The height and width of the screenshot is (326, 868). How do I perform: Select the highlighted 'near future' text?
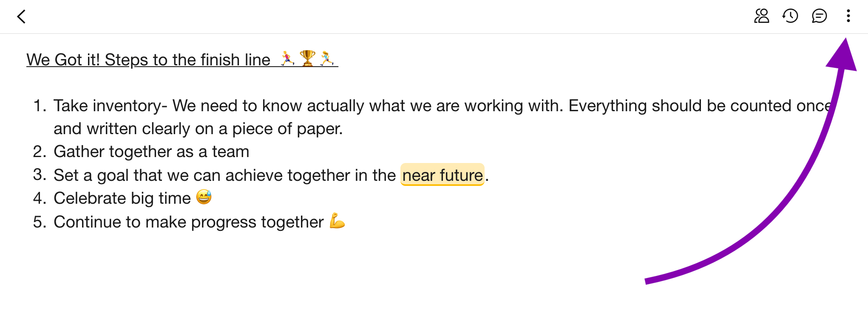pyautogui.click(x=442, y=175)
